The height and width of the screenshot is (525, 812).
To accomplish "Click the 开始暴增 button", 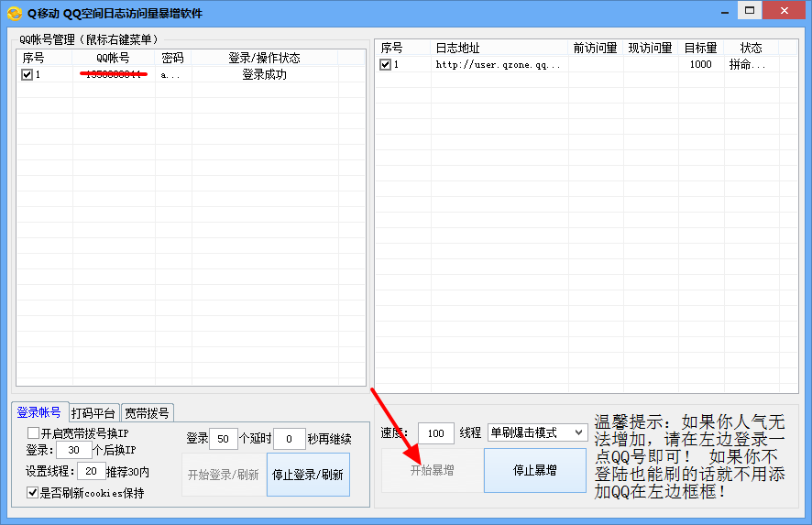I will pyautogui.click(x=433, y=470).
